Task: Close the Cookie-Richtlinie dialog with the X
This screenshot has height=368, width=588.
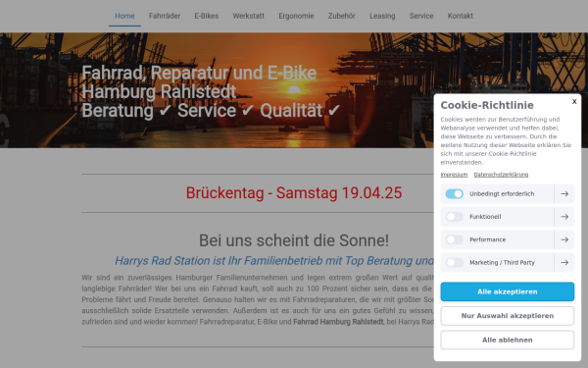Action: [x=574, y=101]
